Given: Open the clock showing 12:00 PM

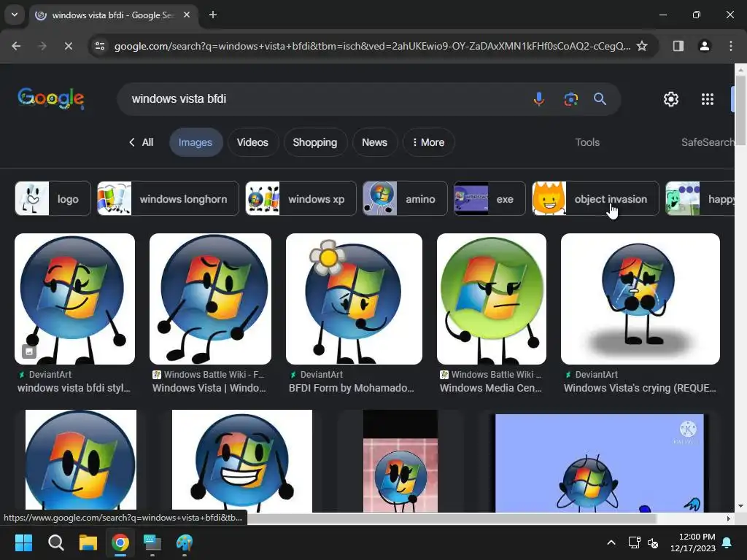Looking at the screenshot, I should click(693, 542).
